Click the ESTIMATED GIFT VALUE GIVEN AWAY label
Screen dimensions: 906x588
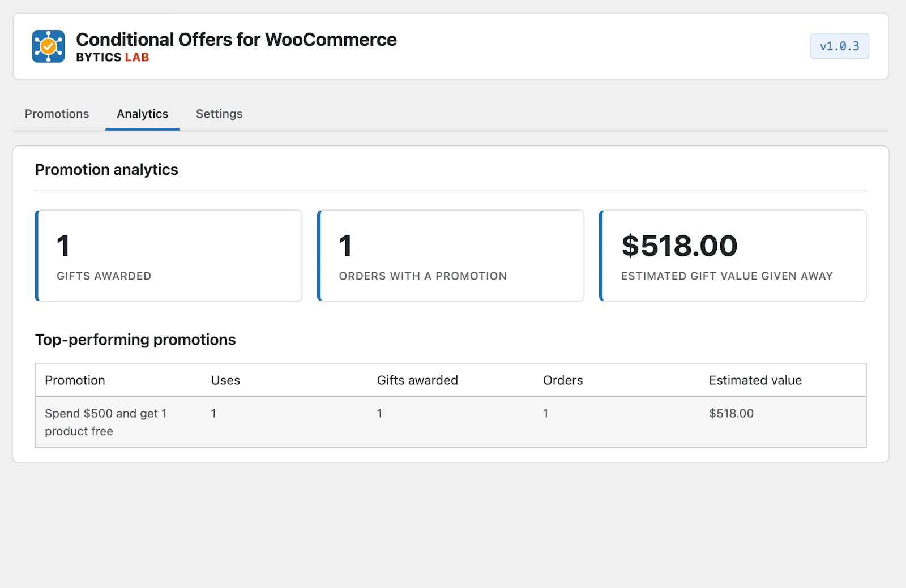(x=727, y=276)
